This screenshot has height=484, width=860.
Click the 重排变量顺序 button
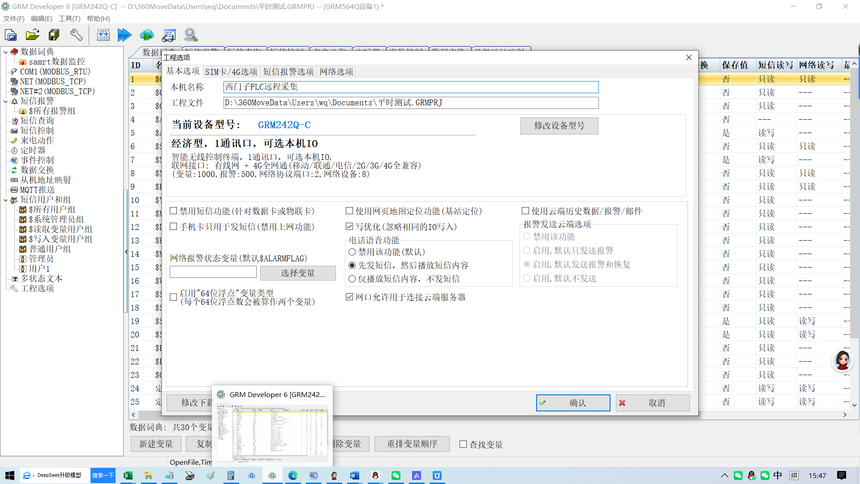[412, 444]
